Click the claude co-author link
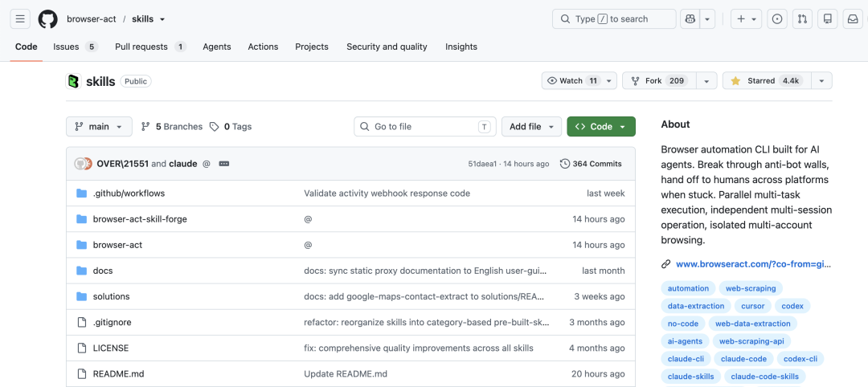Screen dimensions: 868x387 pyautogui.click(x=182, y=164)
